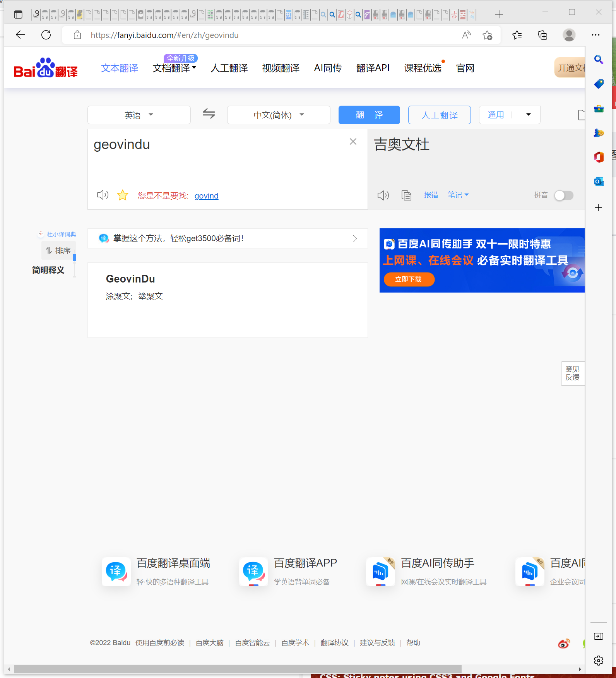Open the 百度翻译APP product card
The image size is (616, 678).
click(x=288, y=572)
